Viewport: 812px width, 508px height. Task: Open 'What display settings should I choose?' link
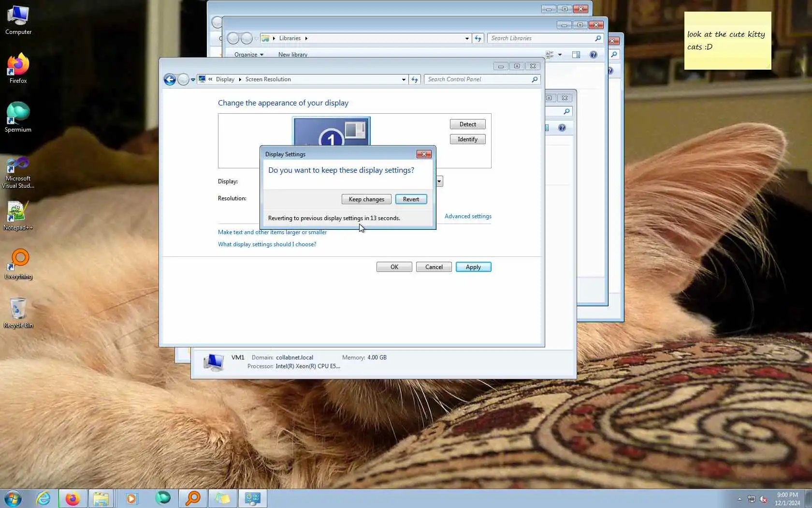(267, 244)
